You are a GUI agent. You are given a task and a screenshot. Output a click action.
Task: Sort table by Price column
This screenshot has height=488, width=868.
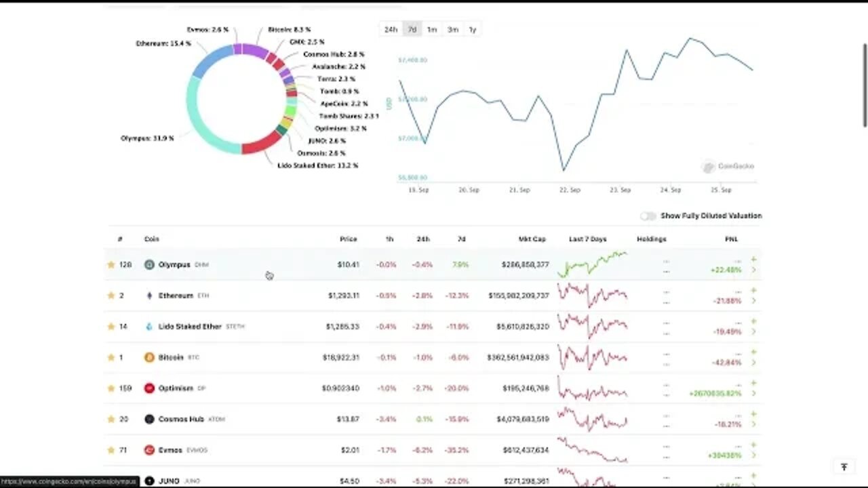[x=349, y=239]
